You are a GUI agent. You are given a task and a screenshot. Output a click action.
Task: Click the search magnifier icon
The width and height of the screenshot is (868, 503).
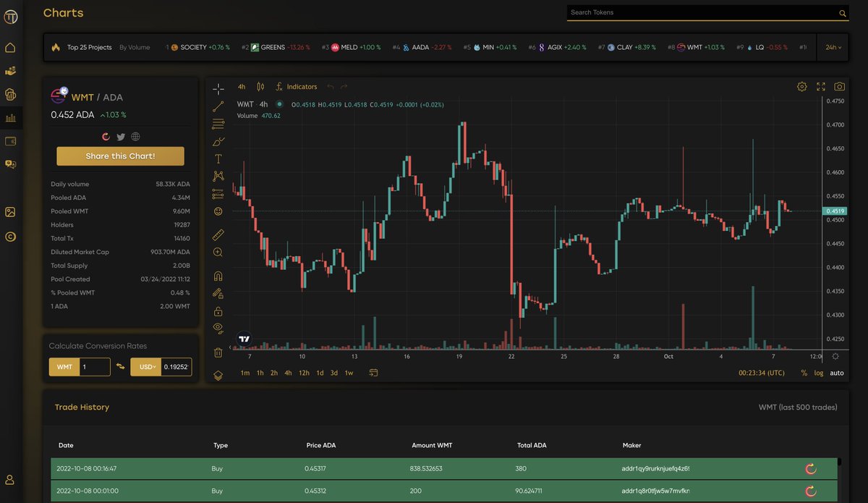pos(843,13)
